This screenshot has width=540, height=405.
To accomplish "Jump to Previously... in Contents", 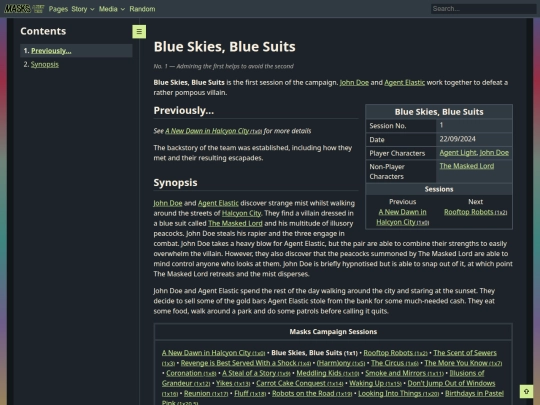I will 51,51.
